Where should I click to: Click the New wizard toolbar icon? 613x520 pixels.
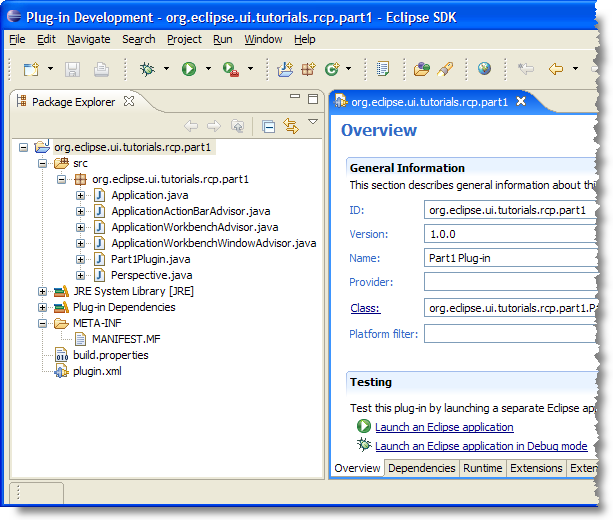click(x=31, y=69)
